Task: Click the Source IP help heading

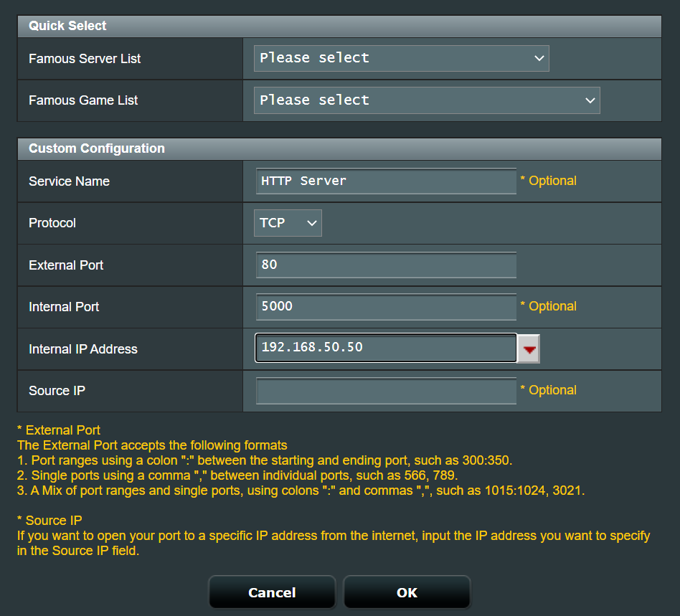Action: click(x=51, y=520)
